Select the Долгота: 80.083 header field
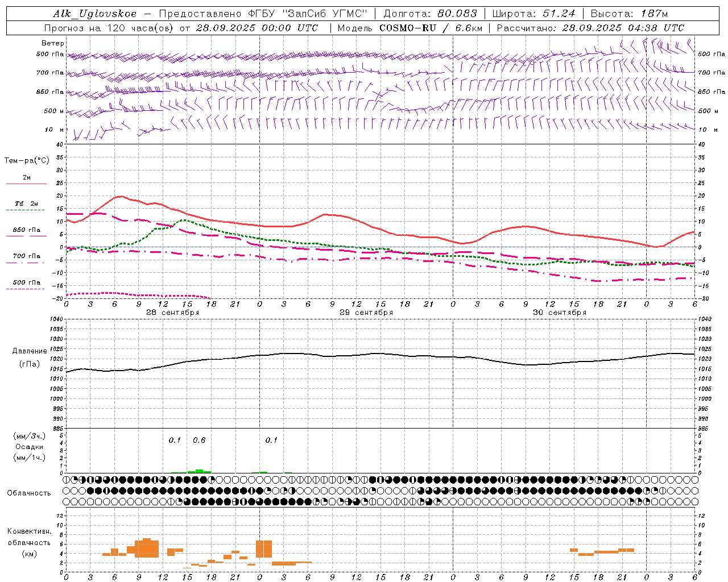 [x=430, y=14]
